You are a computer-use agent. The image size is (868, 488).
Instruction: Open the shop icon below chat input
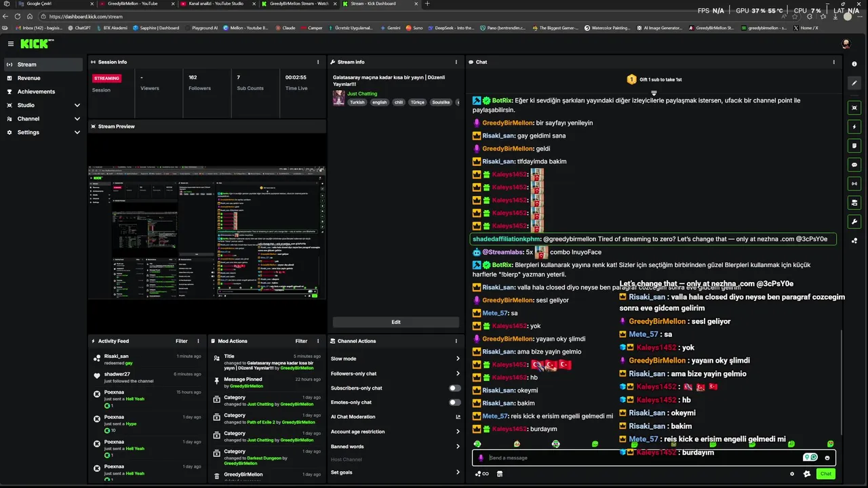point(500,474)
